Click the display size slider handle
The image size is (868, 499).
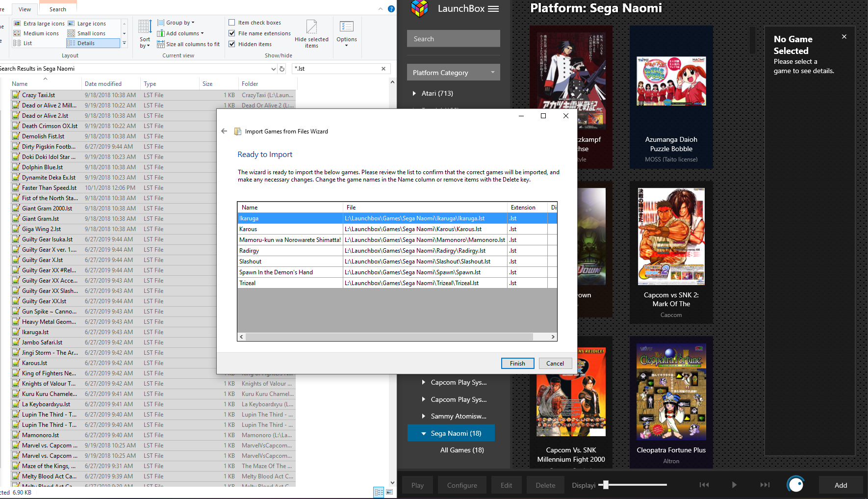click(x=606, y=485)
